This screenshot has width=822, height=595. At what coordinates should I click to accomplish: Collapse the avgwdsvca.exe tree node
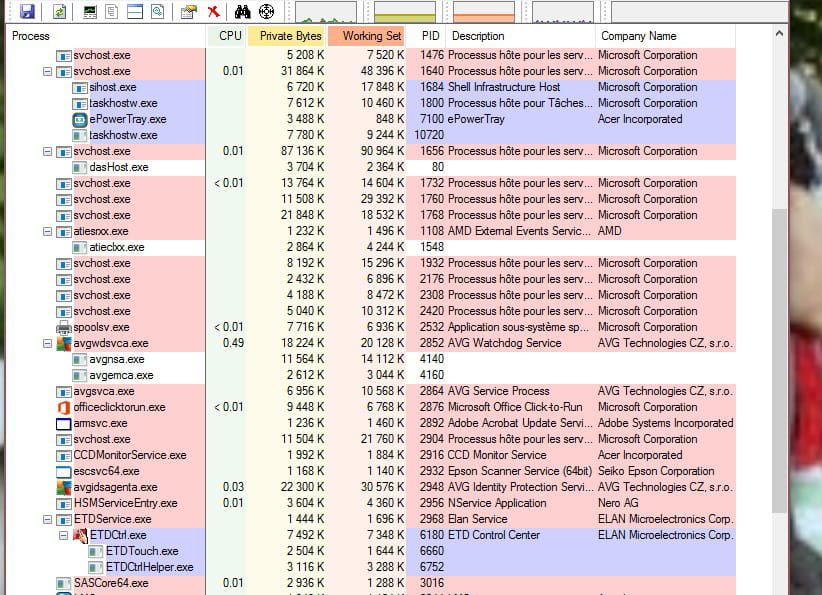[x=47, y=343]
